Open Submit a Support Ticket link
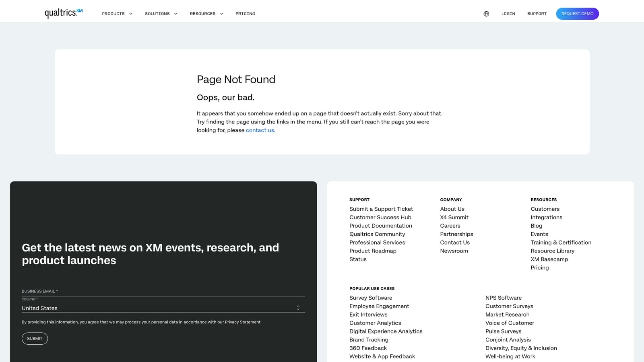 pos(381,209)
